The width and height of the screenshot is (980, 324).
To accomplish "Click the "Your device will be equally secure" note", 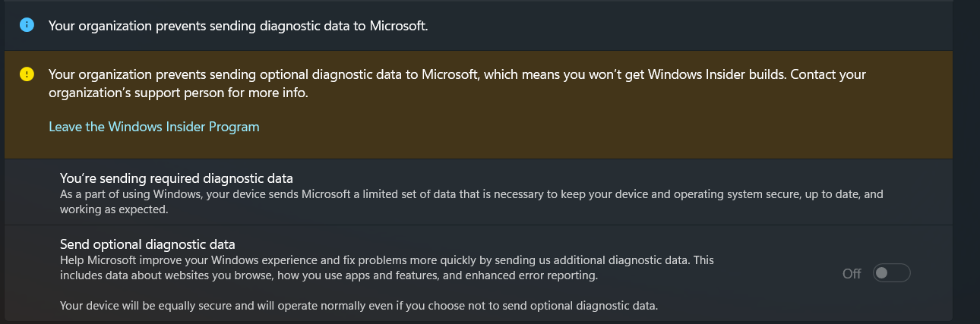I will click(359, 307).
